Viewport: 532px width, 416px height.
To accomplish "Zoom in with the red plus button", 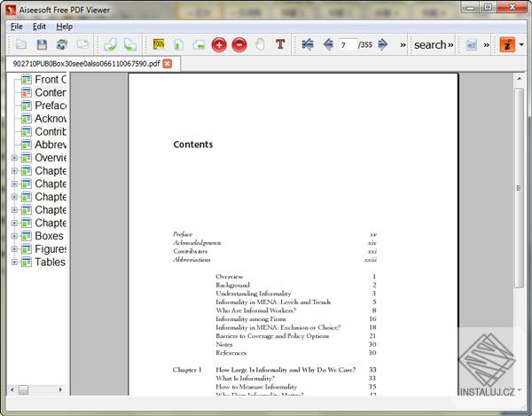I will click(x=219, y=44).
